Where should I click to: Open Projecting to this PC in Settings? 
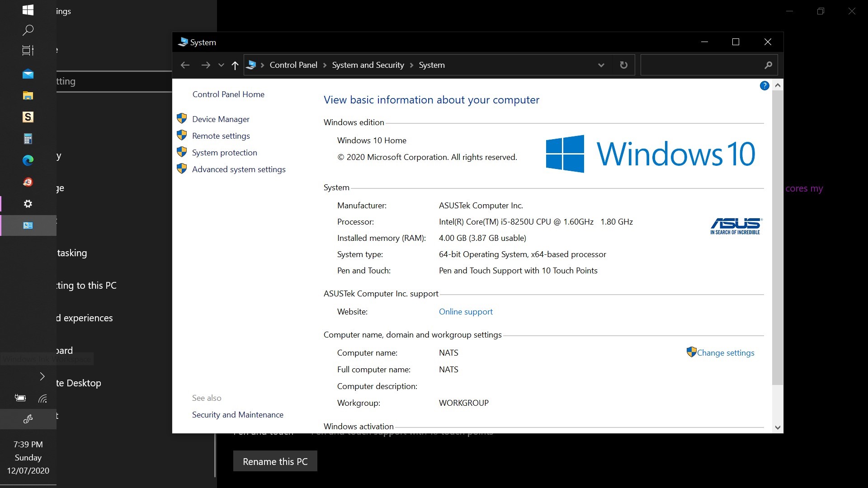86,286
